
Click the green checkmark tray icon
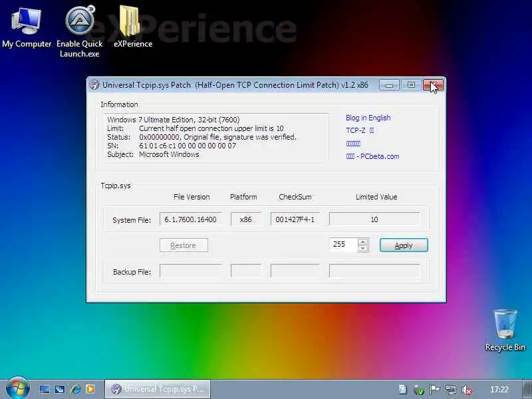[419, 390]
